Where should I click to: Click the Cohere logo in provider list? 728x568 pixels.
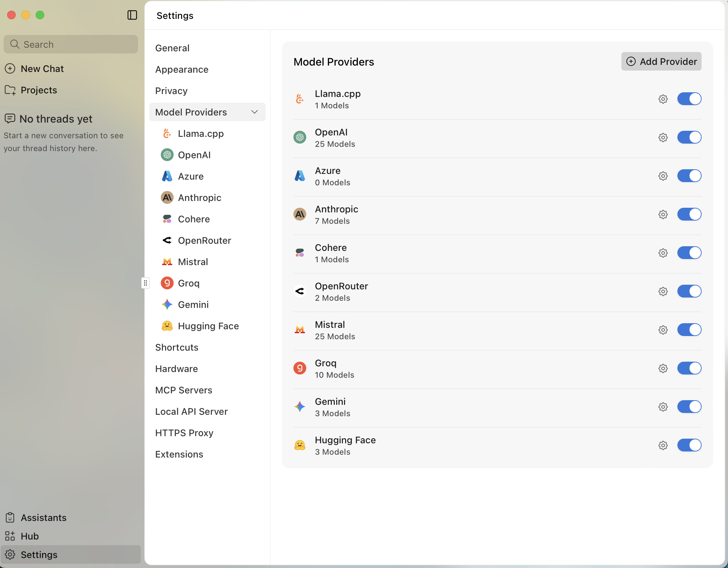tap(300, 253)
